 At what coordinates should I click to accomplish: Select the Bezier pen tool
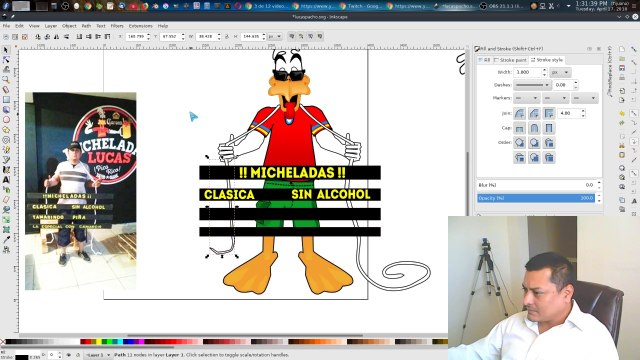click(6, 160)
